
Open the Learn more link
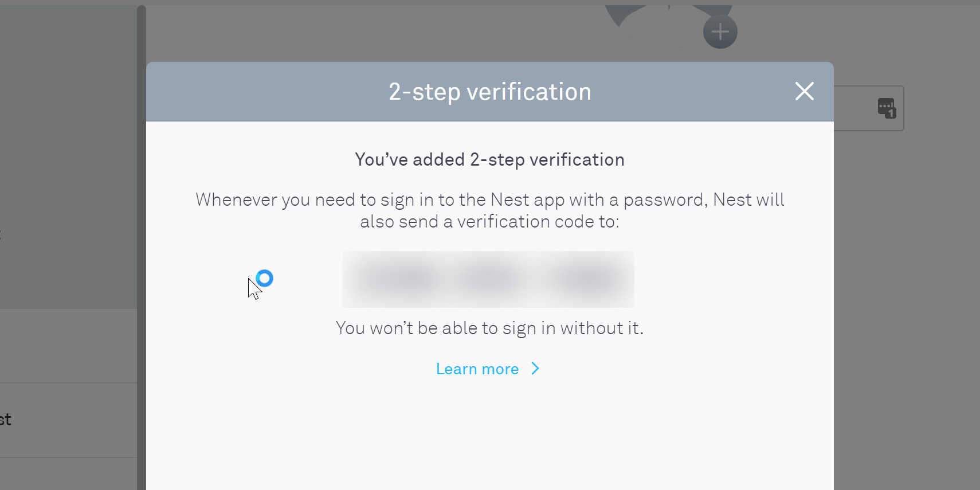477,369
